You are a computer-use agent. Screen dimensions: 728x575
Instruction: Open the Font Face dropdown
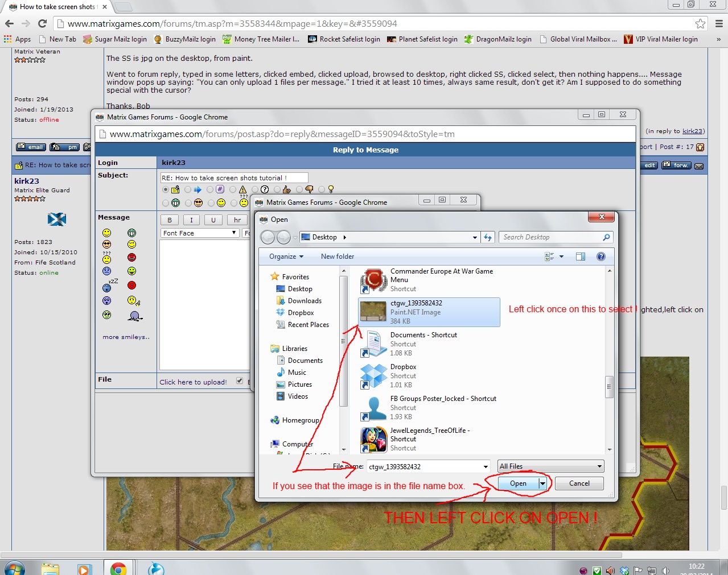click(x=200, y=233)
